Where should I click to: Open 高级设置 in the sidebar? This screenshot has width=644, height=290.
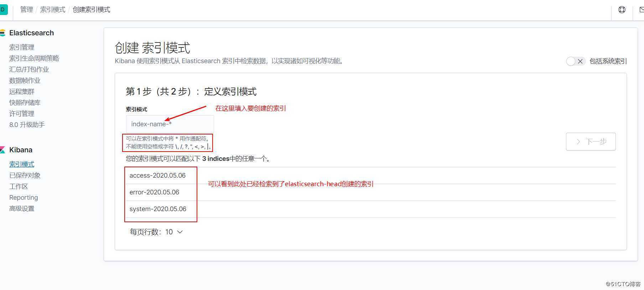[22, 208]
